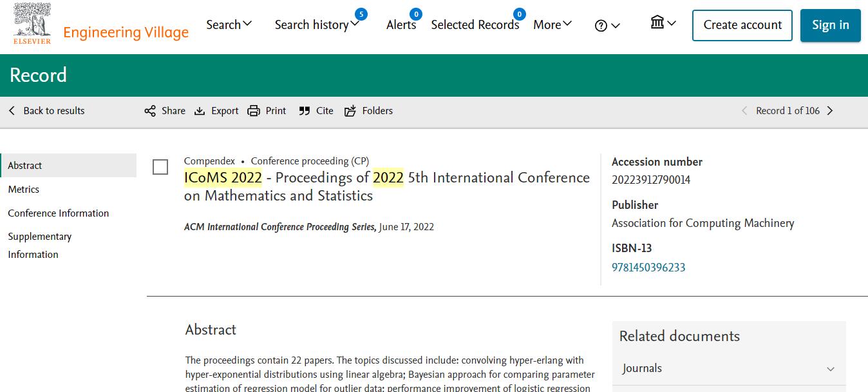
Task: Select the ICoMS 2022 record checkbox
Action: pyautogui.click(x=160, y=167)
